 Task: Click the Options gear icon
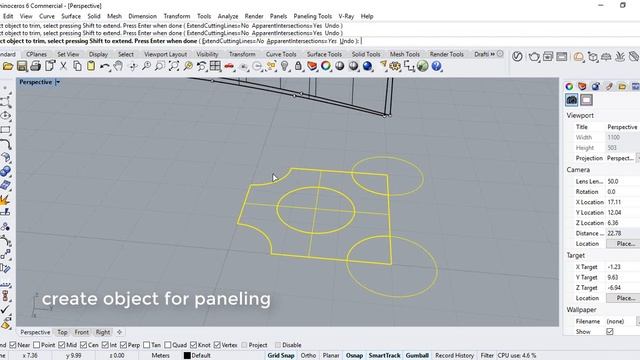[x=395, y=66]
